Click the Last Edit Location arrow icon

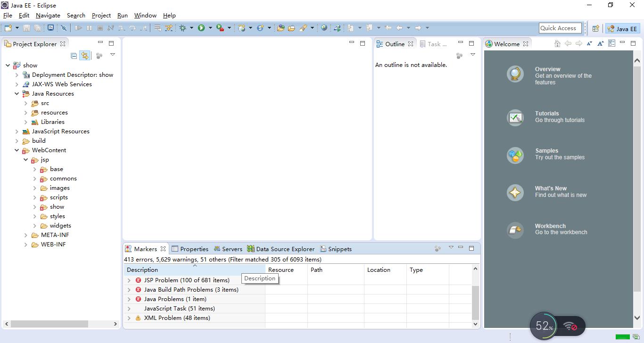click(x=388, y=28)
